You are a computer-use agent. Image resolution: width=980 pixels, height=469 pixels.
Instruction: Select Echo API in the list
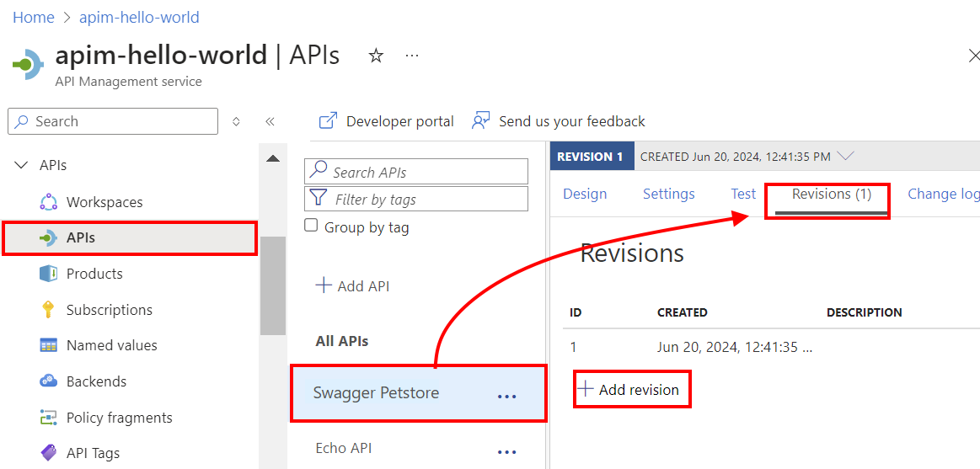pos(345,448)
